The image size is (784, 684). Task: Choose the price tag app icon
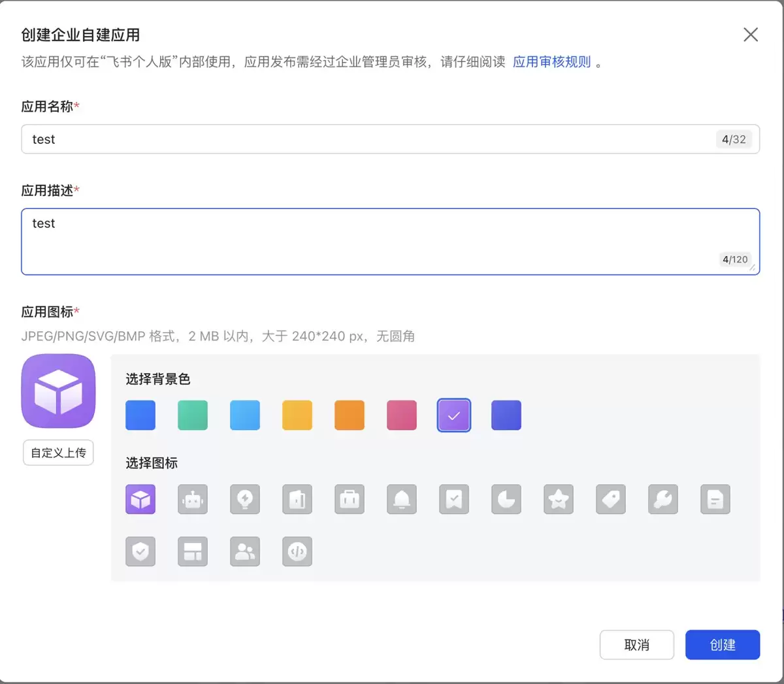pyautogui.click(x=611, y=500)
